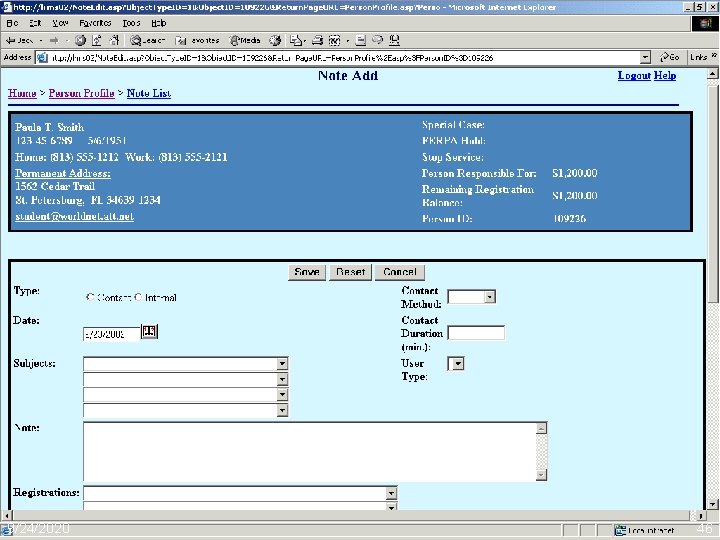
Task: Open the User Type dropdown
Action: coord(457,364)
